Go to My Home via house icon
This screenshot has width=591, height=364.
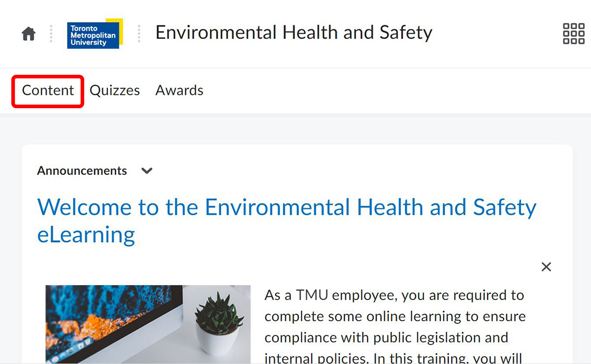29,34
